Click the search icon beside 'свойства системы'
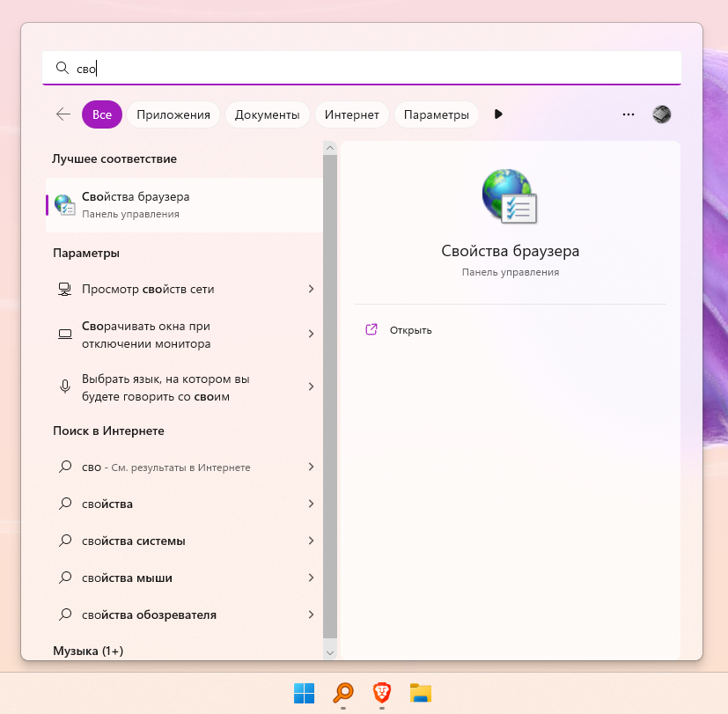The image size is (728, 714). [65, 541]
